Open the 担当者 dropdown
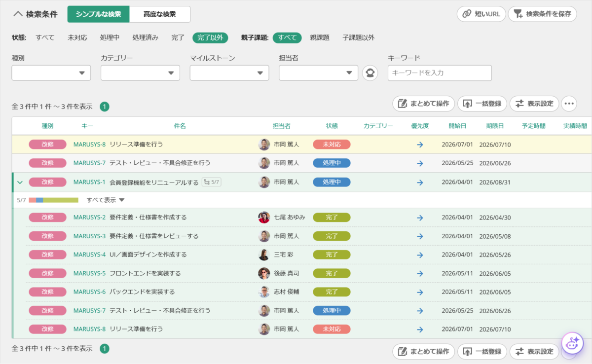The width and height of the screenshot is (592, 364). (x=318, y=73)
